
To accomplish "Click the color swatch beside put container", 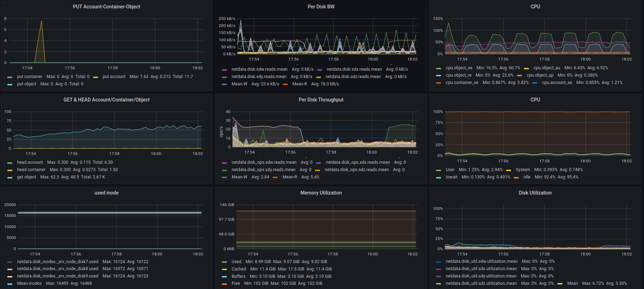I will [10, 77].
